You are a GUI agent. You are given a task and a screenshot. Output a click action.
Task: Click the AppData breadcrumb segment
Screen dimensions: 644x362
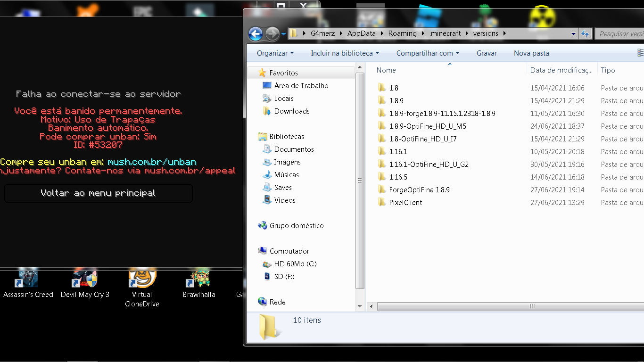(x=362, y=33)
